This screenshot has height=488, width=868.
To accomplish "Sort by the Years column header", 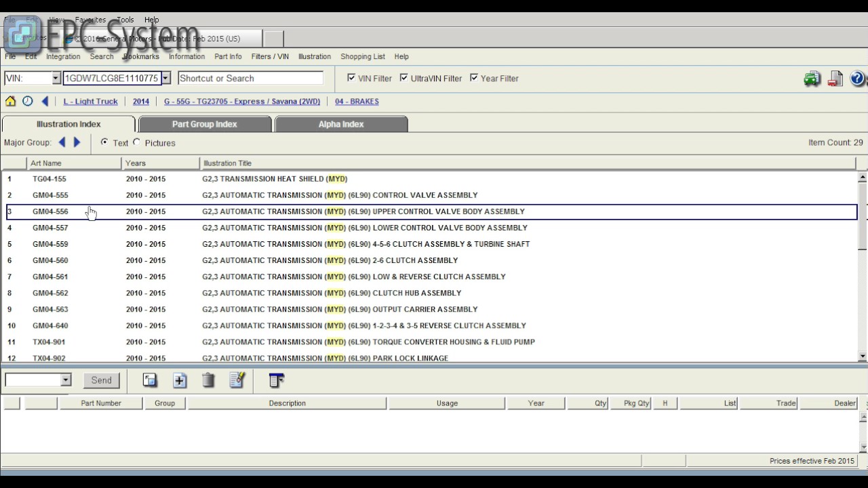I will [x=161, y=163].
